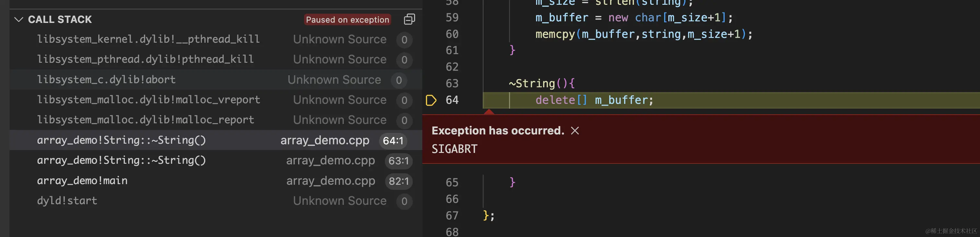Select the String::~String() frame at 63:1
980x237 pixels.
121,160
